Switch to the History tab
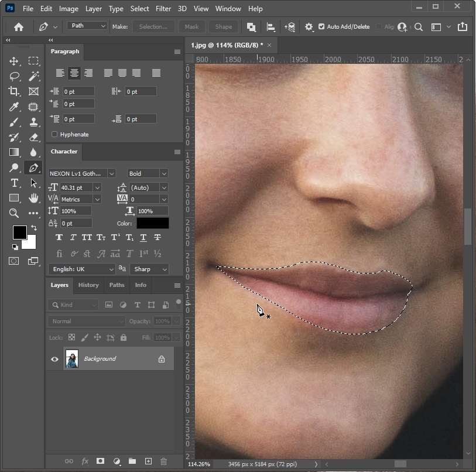476x472 pixels. point(88,285)
